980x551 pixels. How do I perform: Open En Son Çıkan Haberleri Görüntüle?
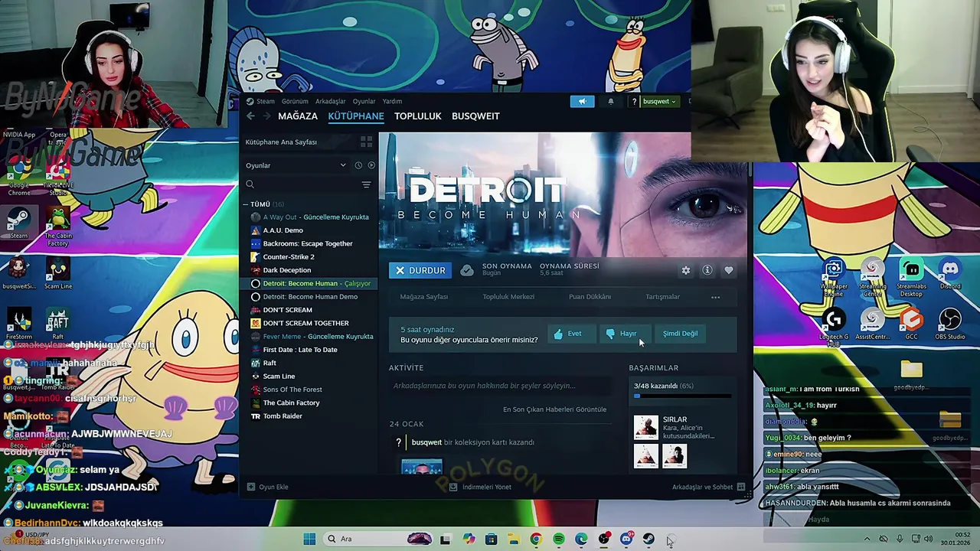[x=554, y=409]
